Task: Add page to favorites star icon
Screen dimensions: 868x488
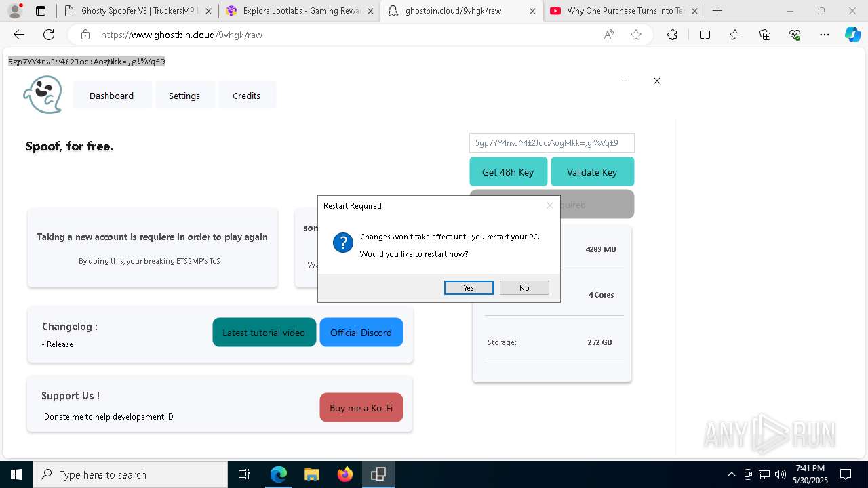Action: tap(636, 35)
